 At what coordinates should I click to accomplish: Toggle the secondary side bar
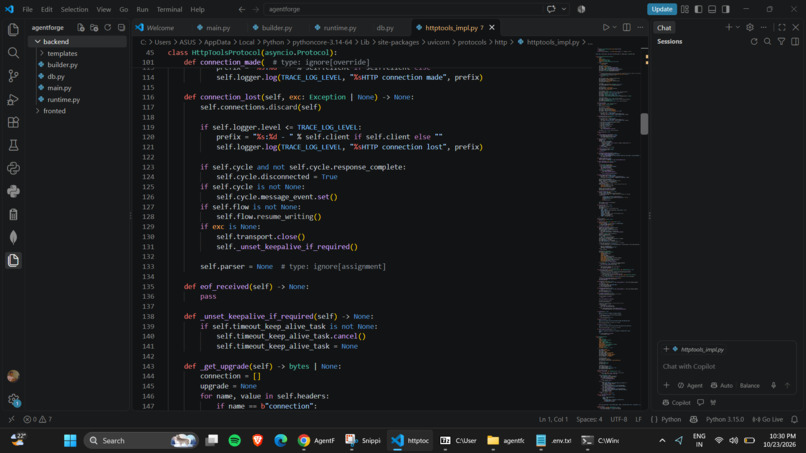(726, 9)
